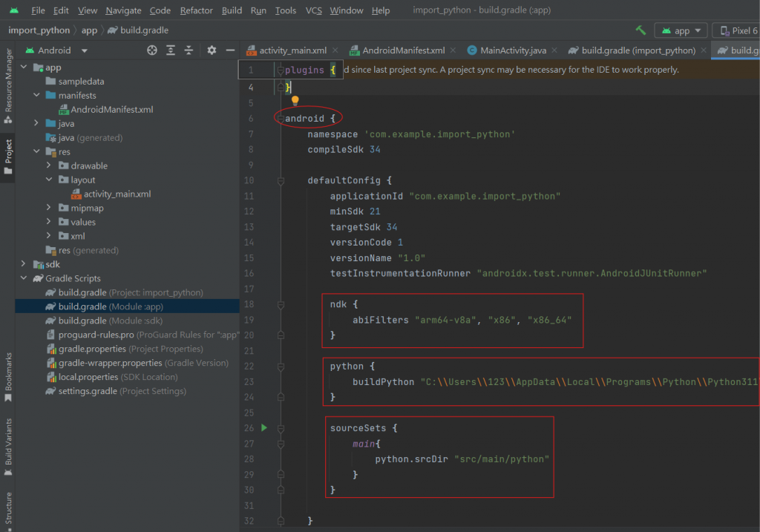Expand the xml folder

click(x=48, y=235)
